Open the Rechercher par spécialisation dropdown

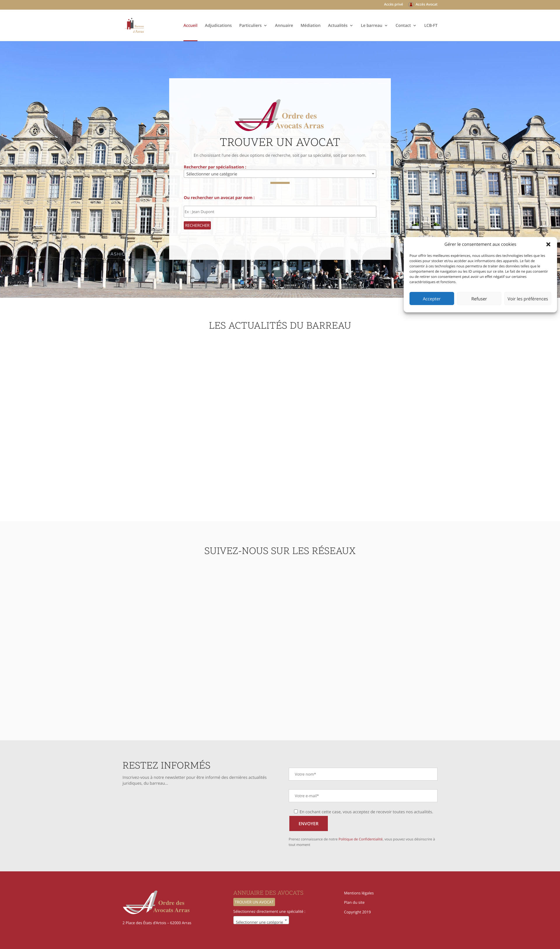[280, 174]
